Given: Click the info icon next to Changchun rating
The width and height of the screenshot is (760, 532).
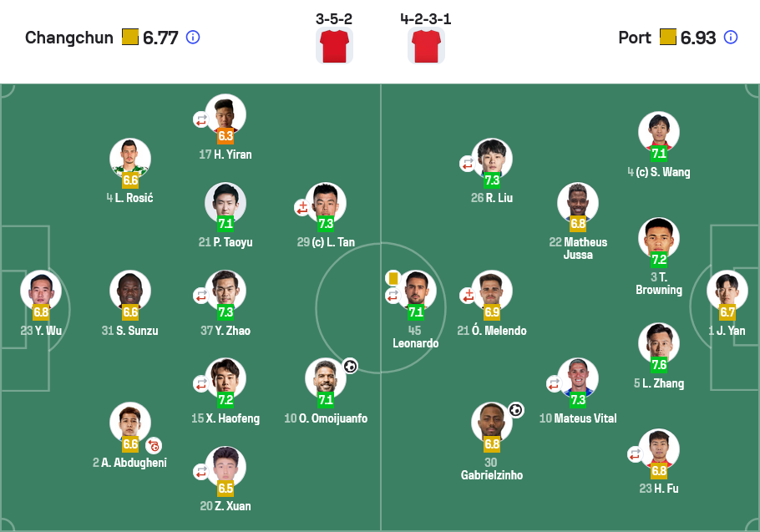Looking at the screenshot, I should pyautogui.click(x=193, y=38).
